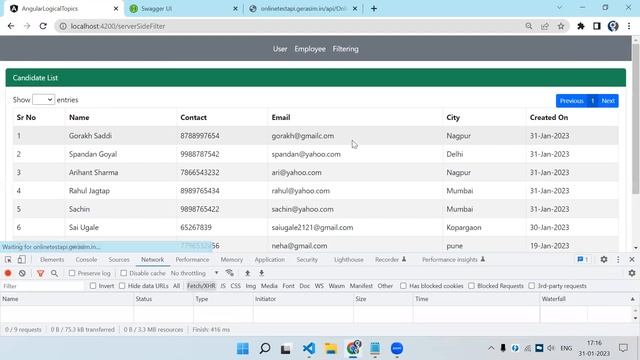This screenshot has height=360, width=640.
Task: Open the Filtering nav link
Action: tap(345, 49)
